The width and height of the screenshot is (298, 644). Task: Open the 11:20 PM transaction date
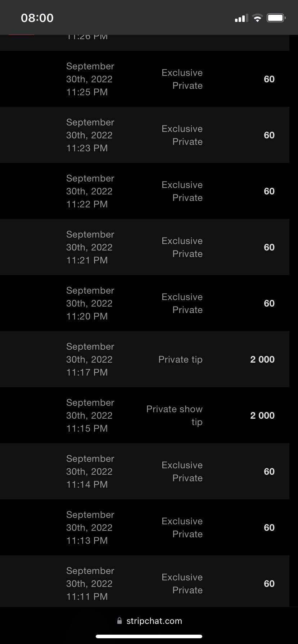coord(90,303)
